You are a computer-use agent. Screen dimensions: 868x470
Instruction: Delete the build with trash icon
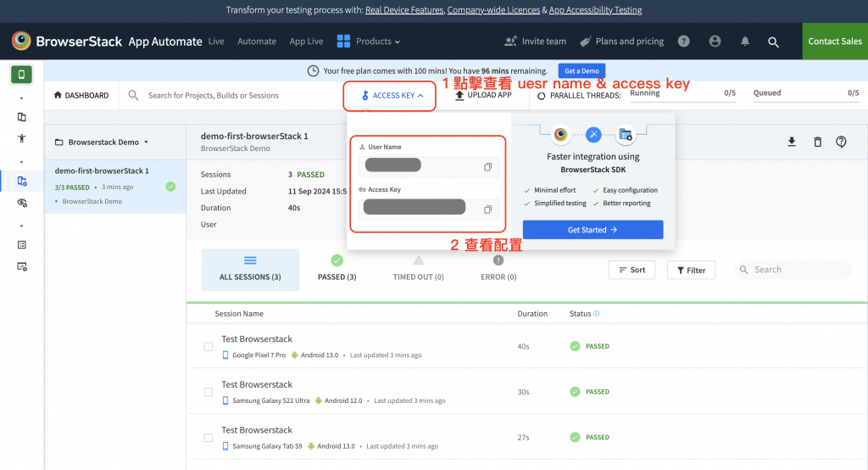817,142
